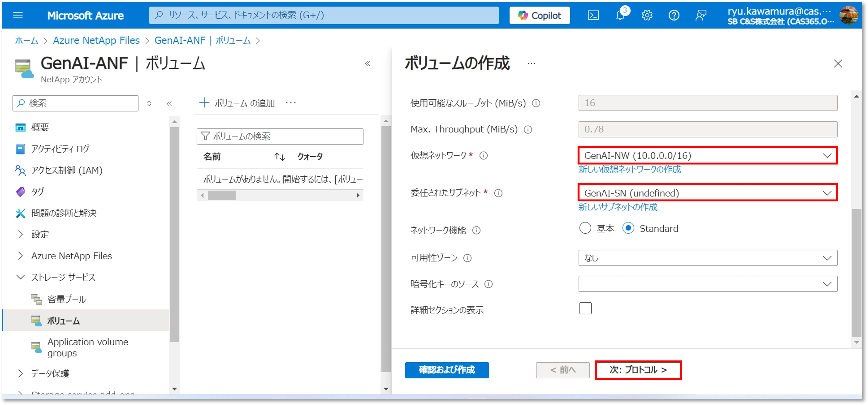Image resolution: width=868 pixels, height=405 pixels.
Task: Open the 仮想ネットワーク dropdown GenAI-NW
Action: click(x=708, y=156)
